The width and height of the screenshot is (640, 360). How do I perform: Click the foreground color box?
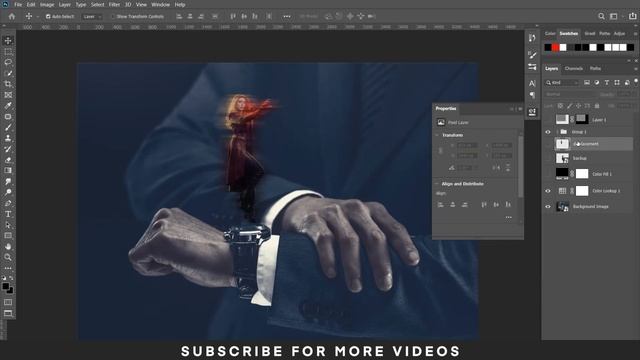pos(6,287)
